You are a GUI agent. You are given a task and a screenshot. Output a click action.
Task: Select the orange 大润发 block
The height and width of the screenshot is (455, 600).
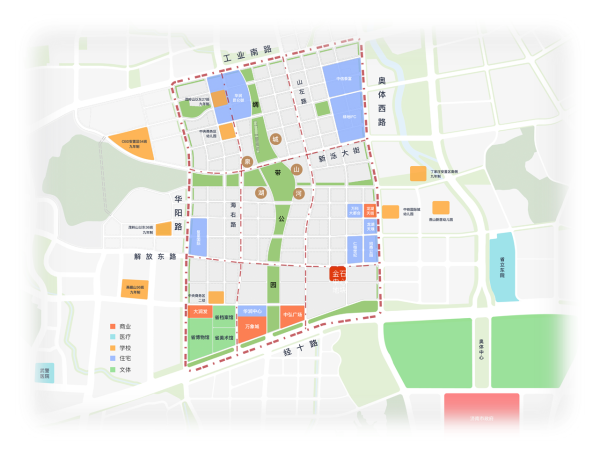(199, 311)
